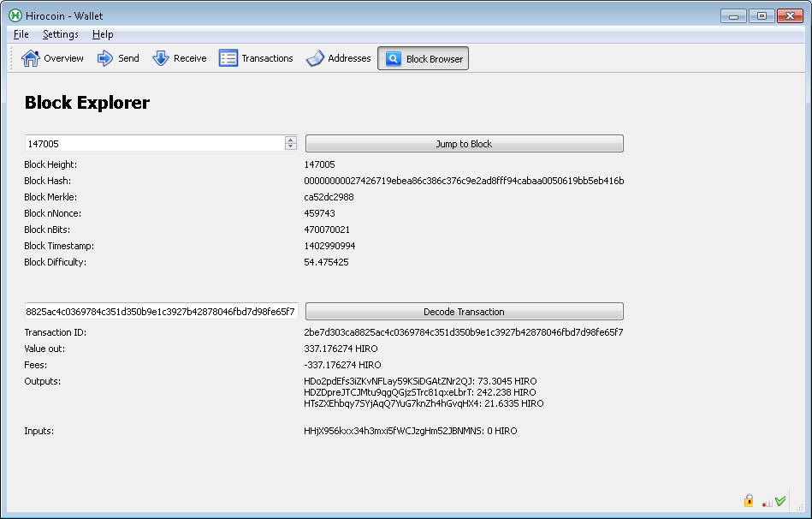Click the Addresses book icon
The image size is (812, 519).
[315, 58]
